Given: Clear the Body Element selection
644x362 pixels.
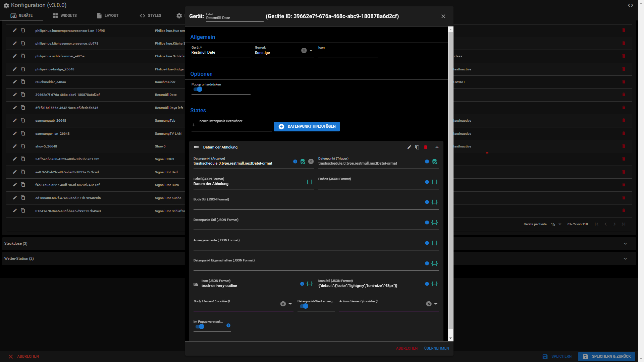Looking at the screenshot, I should pyautogui.click(x=283, y=304).
